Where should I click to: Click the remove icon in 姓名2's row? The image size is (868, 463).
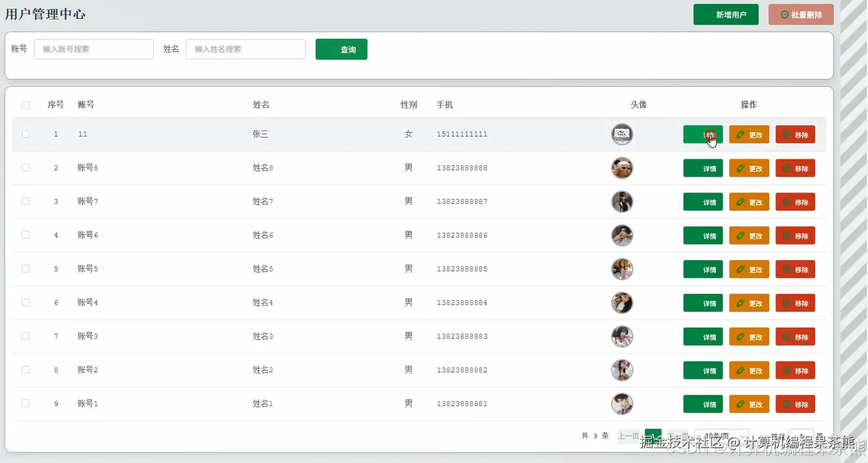coord(788,370)
